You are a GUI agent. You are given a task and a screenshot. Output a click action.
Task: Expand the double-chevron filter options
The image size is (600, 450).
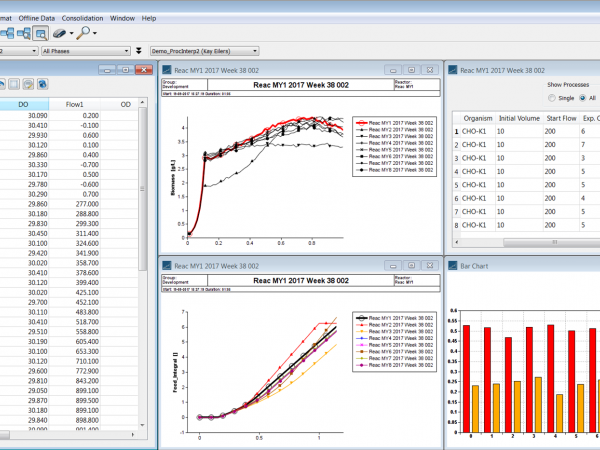(139, 51)
